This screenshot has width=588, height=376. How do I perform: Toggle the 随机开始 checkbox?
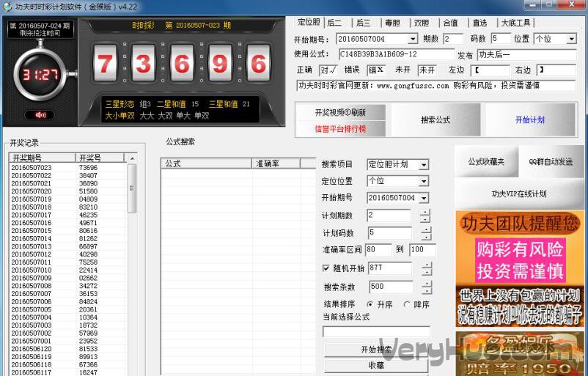pos(327,268)
